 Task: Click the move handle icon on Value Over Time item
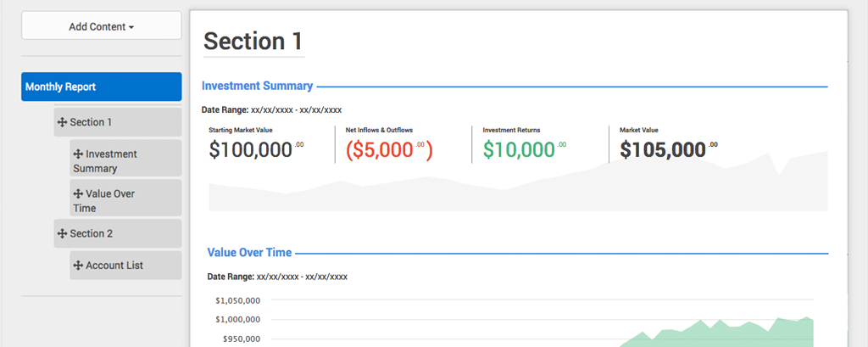[x=78, y=194]
